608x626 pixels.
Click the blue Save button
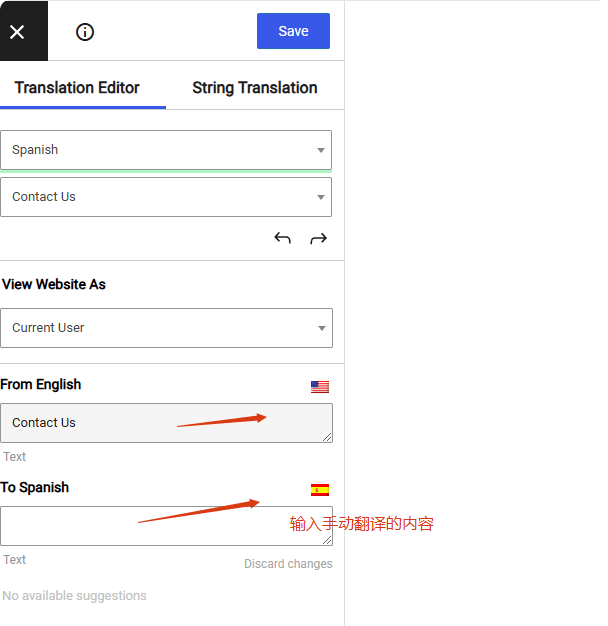pyautogui.click(x=293, y=31)
